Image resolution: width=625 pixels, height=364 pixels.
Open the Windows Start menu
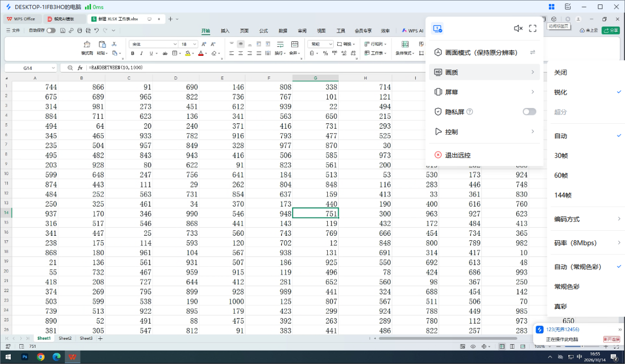tap(8, 357)
